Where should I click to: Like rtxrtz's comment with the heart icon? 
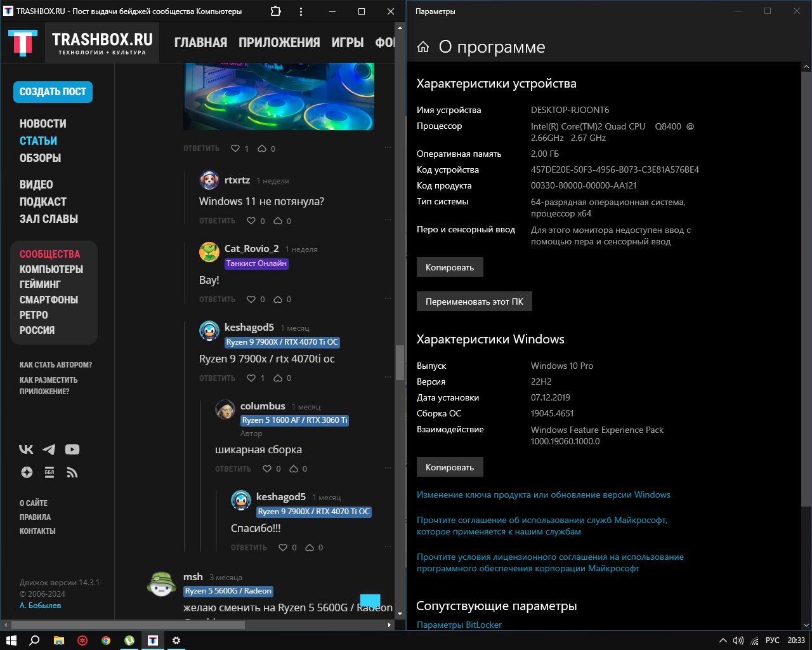(251, 221)
